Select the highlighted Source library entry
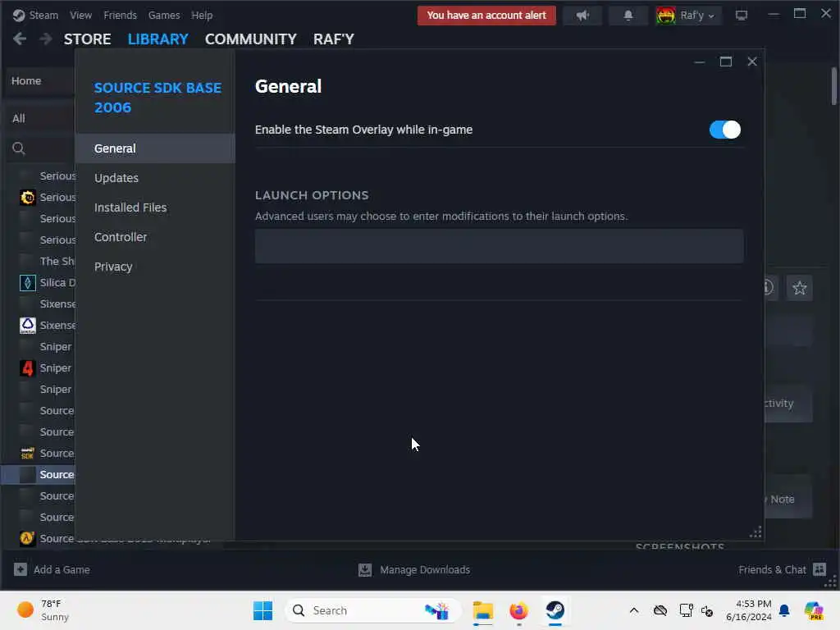840x630 pixels. (x=39, y=475)
